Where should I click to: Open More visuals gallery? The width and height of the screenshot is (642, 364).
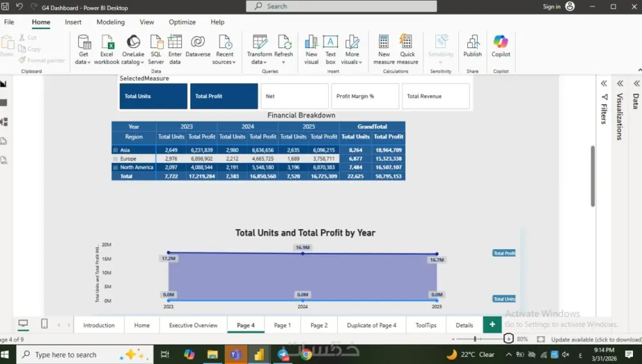pyautogui.click(x=352, y=49)
